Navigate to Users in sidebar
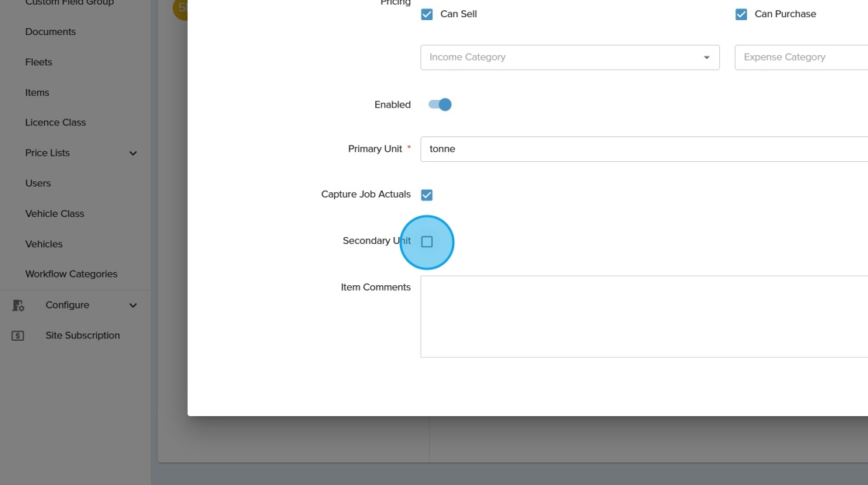The image size is (868, 485). [38, 184]
